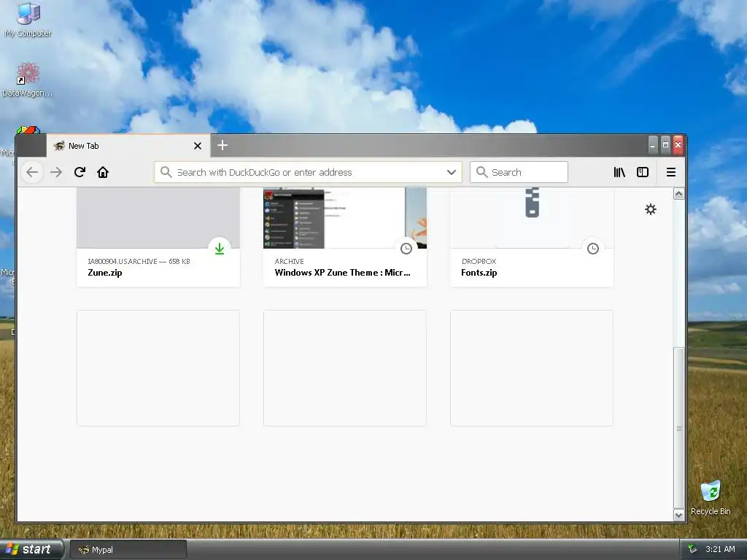This screenshot has height=560, width=747.
Task: Toggle the sidebar view icon
Action: [643, 172]
